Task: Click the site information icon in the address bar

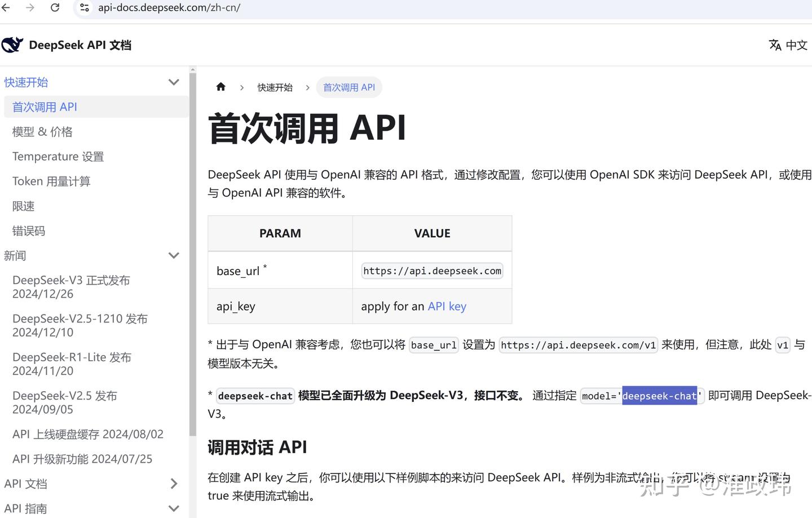Action: pos(85,8)
